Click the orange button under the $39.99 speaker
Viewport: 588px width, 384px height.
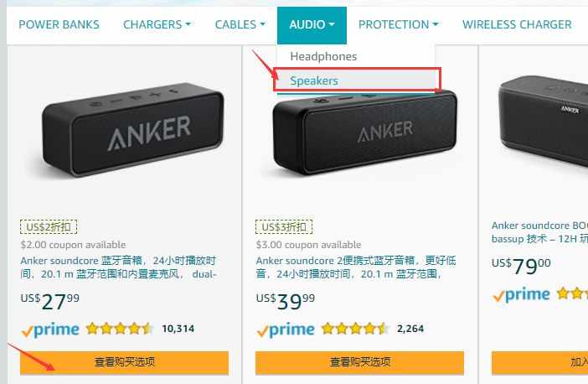[359, 362]
